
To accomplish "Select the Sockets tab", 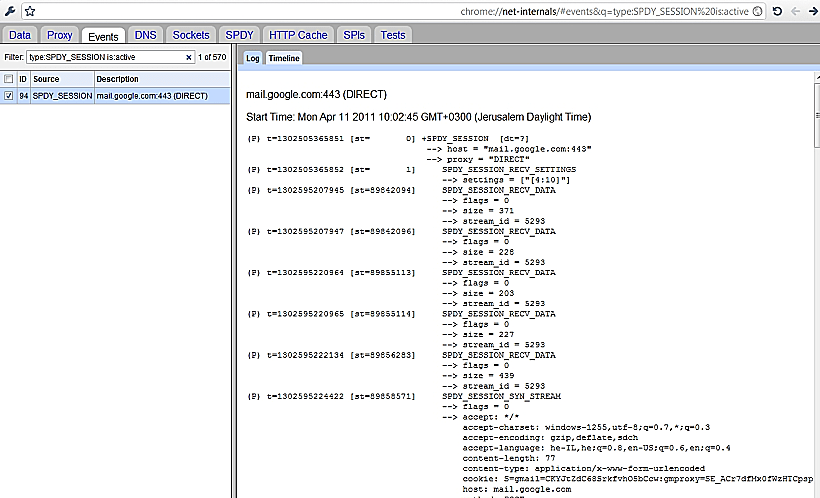I will [x=190, y=35].
